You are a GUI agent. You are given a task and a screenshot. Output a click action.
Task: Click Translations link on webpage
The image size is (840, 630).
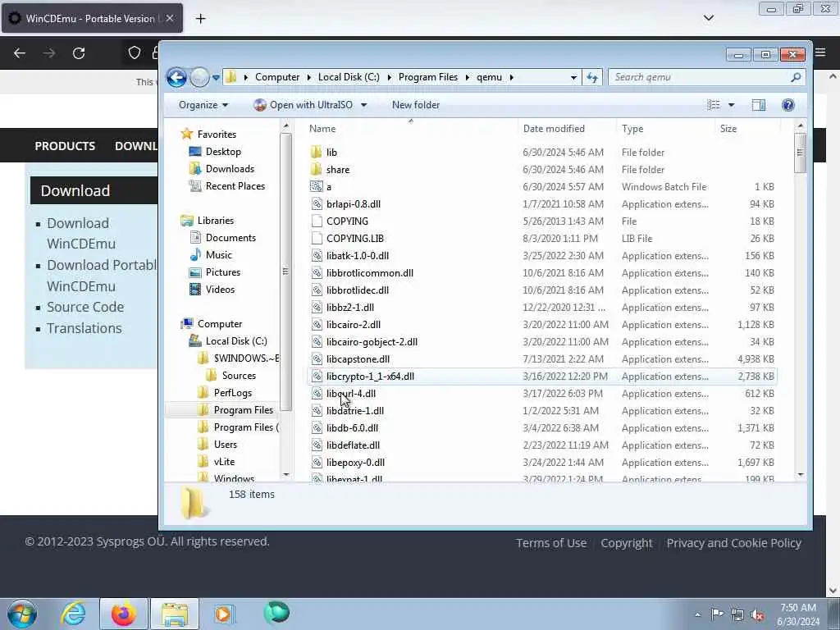point(84,328)
